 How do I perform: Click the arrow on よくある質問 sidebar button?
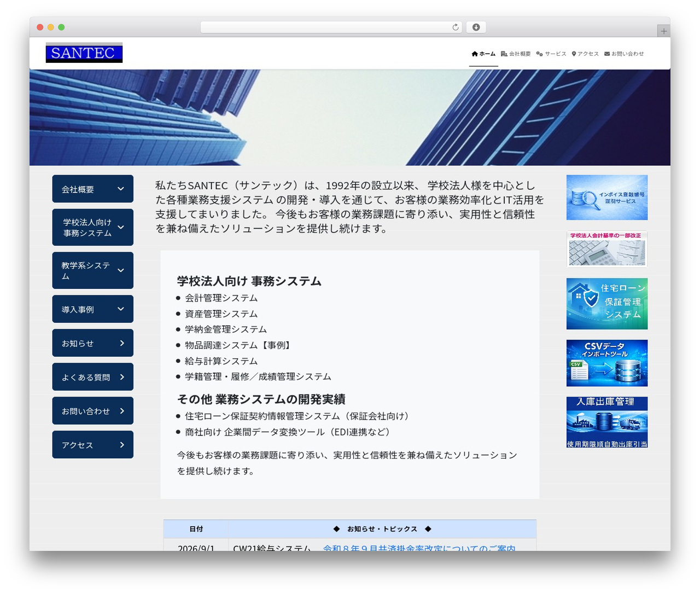pos(122,377)
